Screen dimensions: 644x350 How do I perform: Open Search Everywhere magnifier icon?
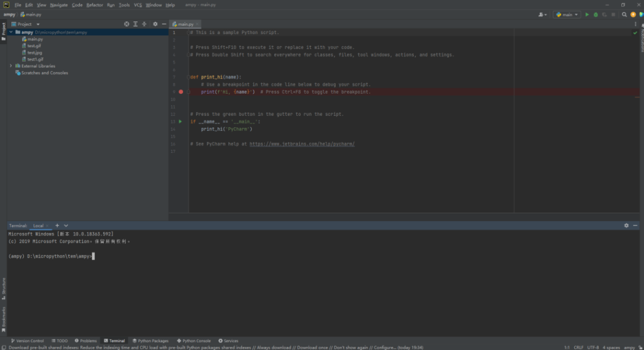(x=625, y=14)
